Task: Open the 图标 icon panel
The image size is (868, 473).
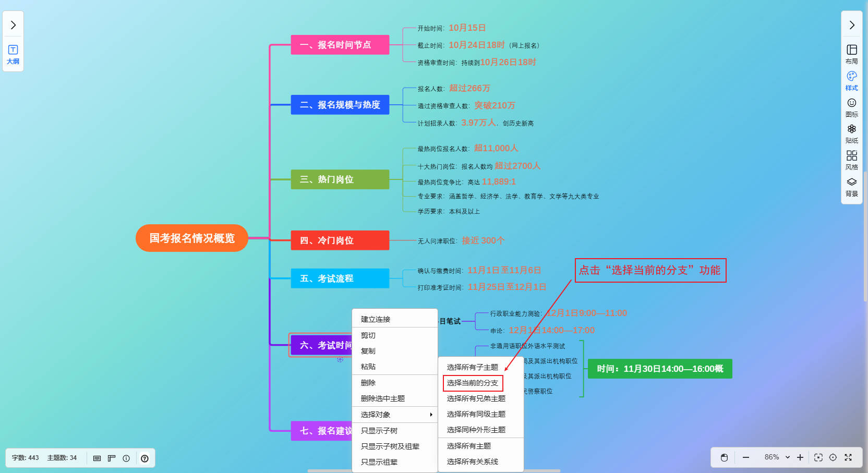Action: (x=851, y=107)
